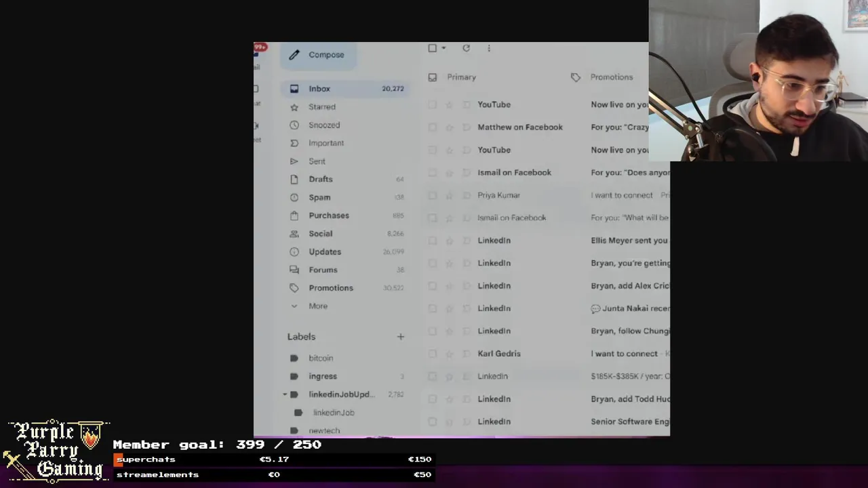The height and width of the screenshot is (488, 868).
Task: Click the Promotions tag icon in sidebar
Action: coord(294,288)
